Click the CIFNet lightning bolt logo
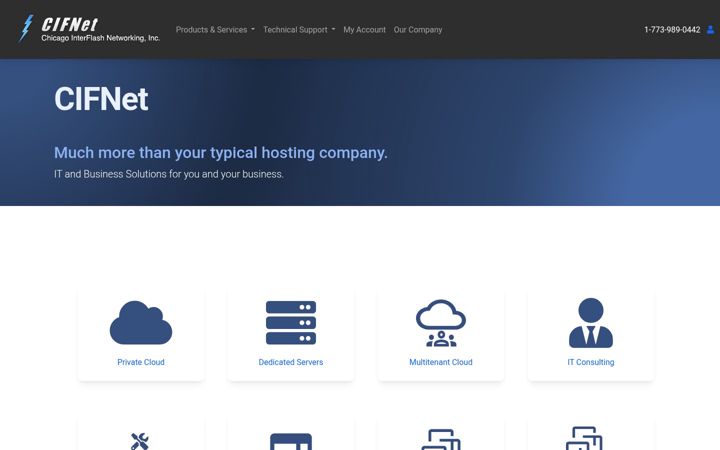This screenshot has width=720, height=450. [26, 28]
